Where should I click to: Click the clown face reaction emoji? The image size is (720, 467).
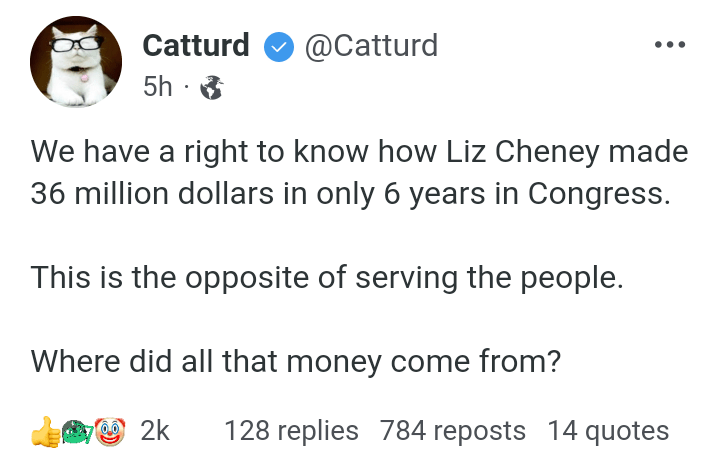point(112,431)
